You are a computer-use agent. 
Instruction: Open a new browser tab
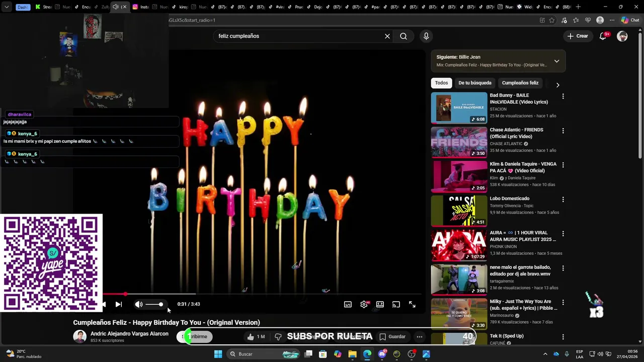point(578,7)
